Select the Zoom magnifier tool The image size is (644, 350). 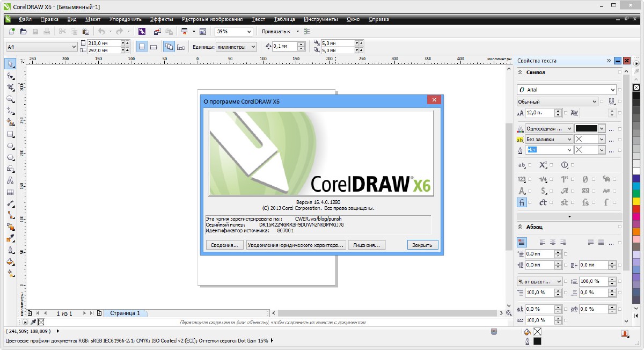[x=10, y=99]
